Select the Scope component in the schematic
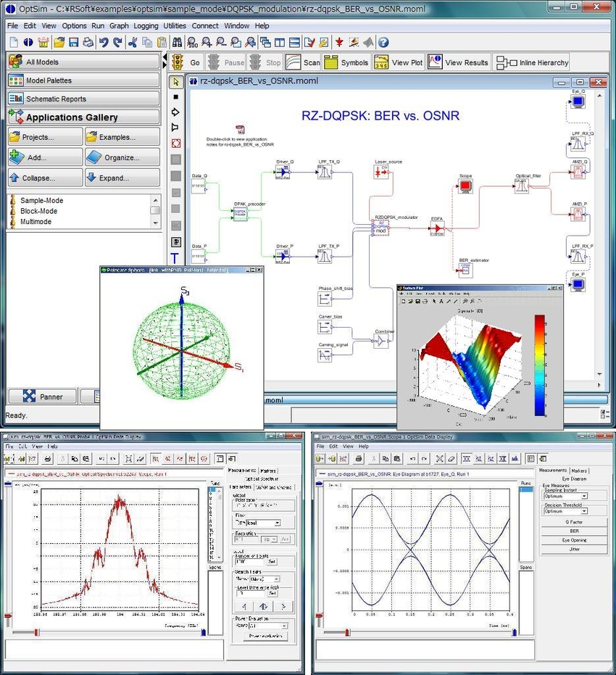Screen dimensions: 616x675 [465, 187]
